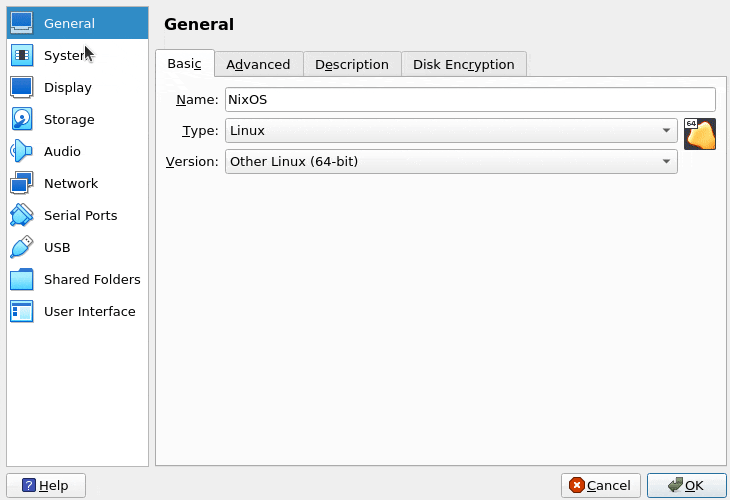Click the Cancel button

coord(600,485)
